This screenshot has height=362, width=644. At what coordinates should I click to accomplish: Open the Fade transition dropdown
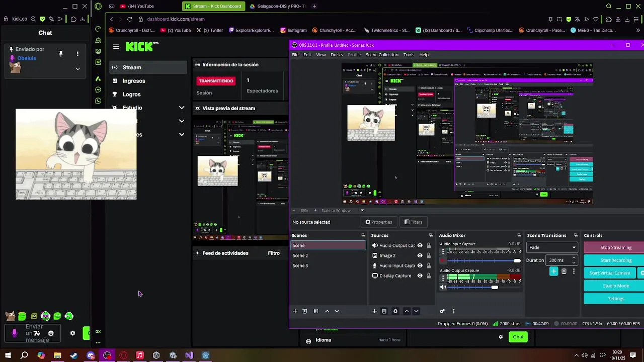tap(552, 247)
